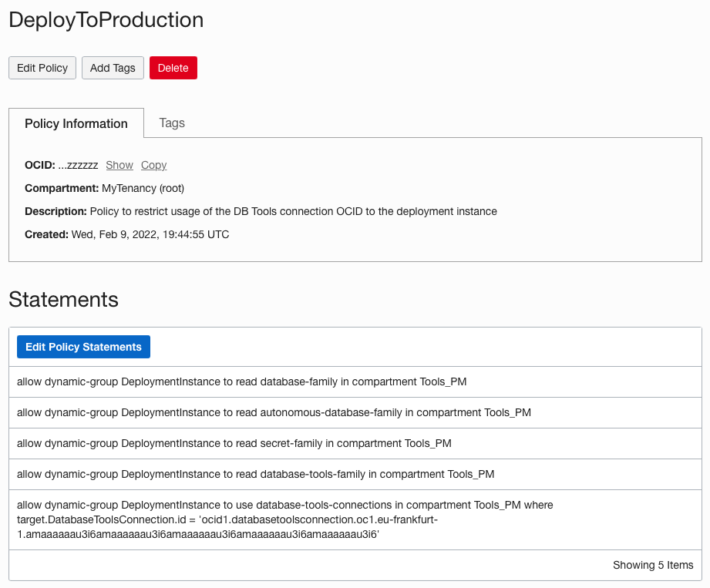710x588 pixels.
Task: Click the Created date value
Action: coord(150,234)
